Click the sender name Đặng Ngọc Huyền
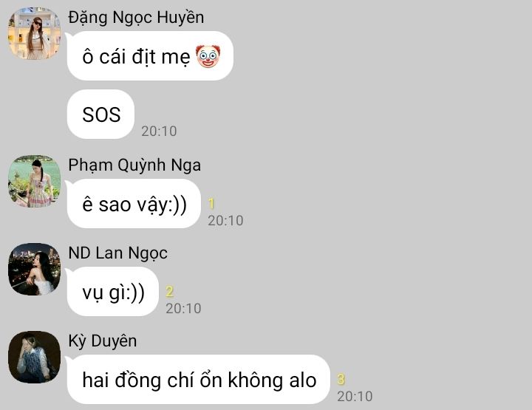532x410 pixels. click(136, 17)
